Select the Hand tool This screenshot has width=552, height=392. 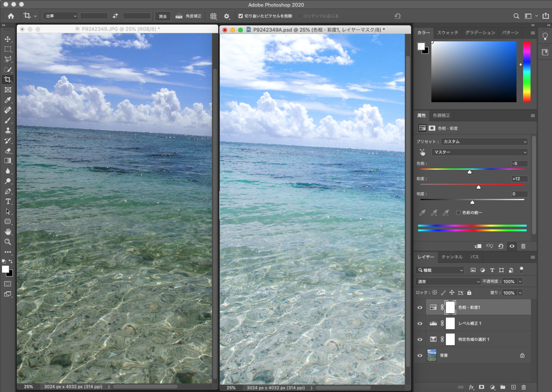(7, 232)
